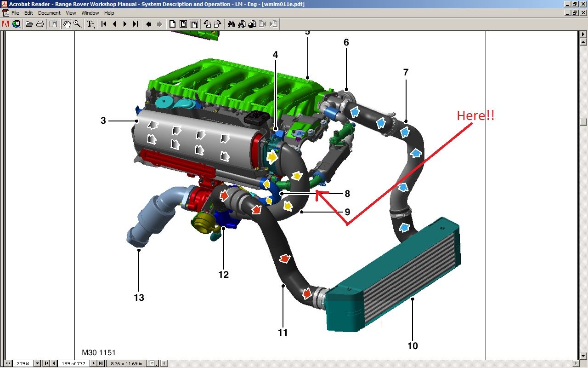
Task: Click the Search Results icon
Action: click(x=252, y=24)
